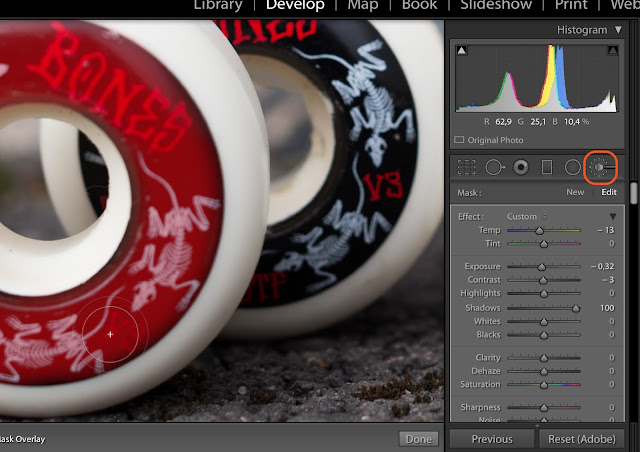Select the Radial Filter tool
The image size is (640, 452).
(x=572, y=167)
